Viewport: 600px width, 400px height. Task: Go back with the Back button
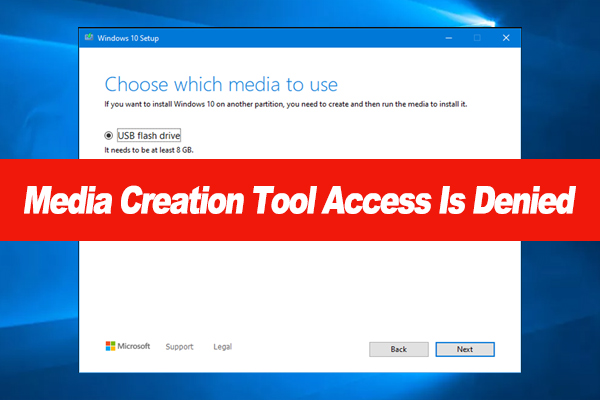coord(398,349)
